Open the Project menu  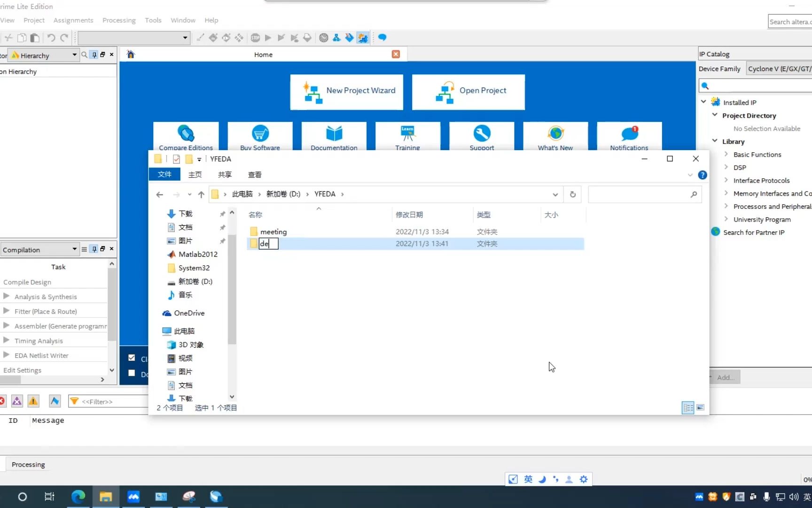(x=34, y=20)
